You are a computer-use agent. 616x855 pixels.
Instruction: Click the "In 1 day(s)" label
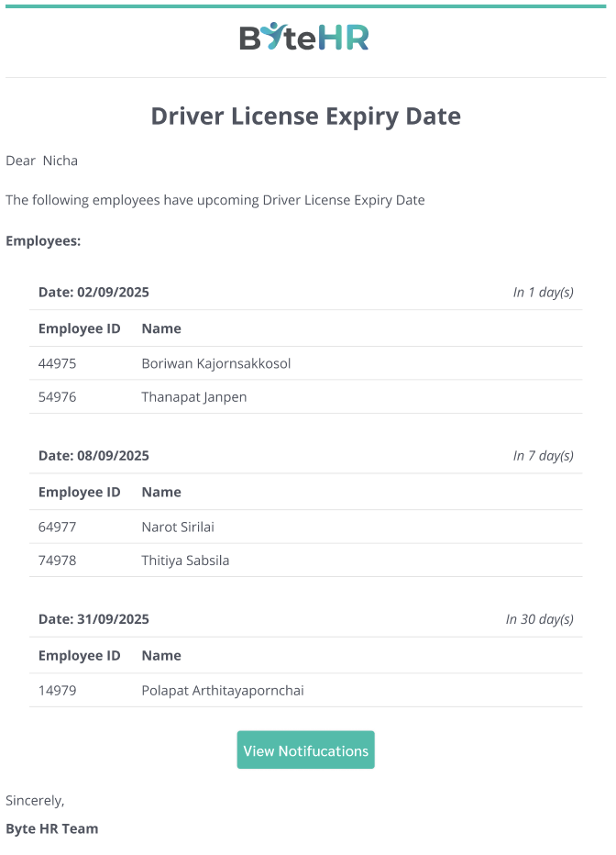[543, 293]
